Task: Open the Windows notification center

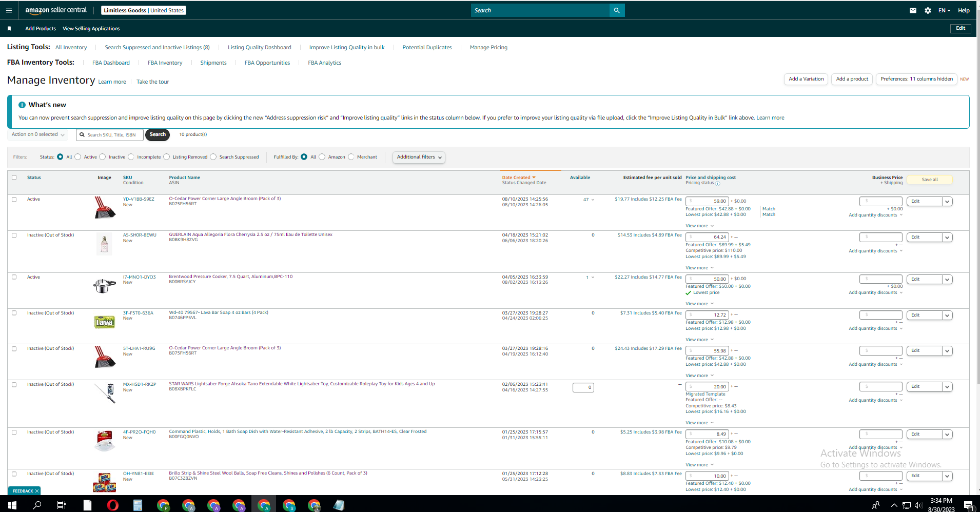Action: click(x=969, y=505)
